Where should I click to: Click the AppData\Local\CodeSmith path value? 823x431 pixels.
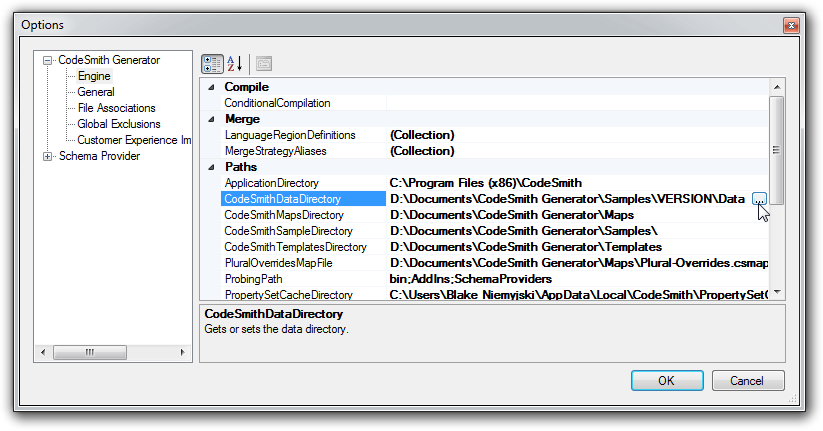577,295
